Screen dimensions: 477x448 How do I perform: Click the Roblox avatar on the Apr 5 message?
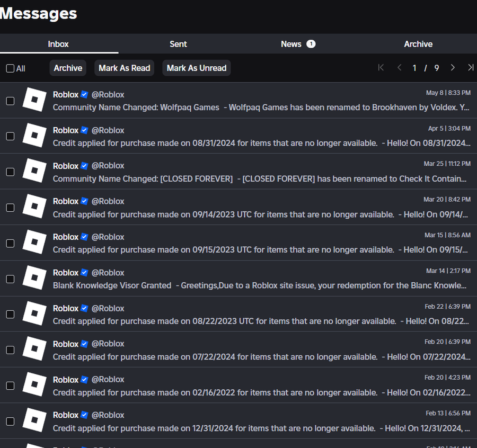coord(34,135)
